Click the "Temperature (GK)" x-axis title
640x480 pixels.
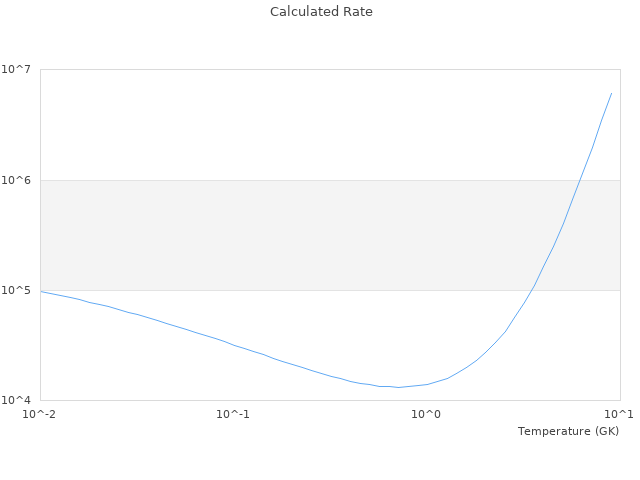(568, 431)
